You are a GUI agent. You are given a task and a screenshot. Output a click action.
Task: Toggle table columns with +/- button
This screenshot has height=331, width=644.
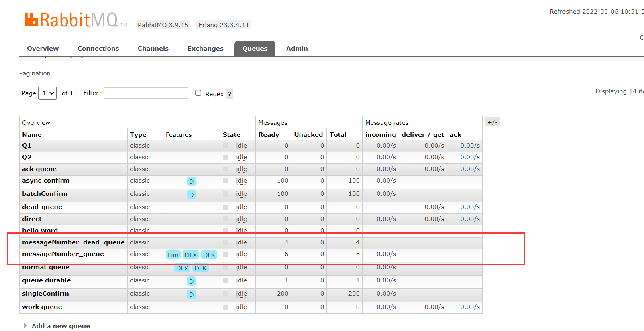[x=493, y=122]
